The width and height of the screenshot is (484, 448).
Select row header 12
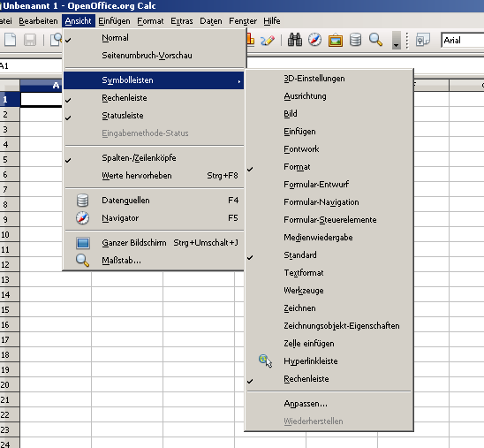click(x=10, y=265)
